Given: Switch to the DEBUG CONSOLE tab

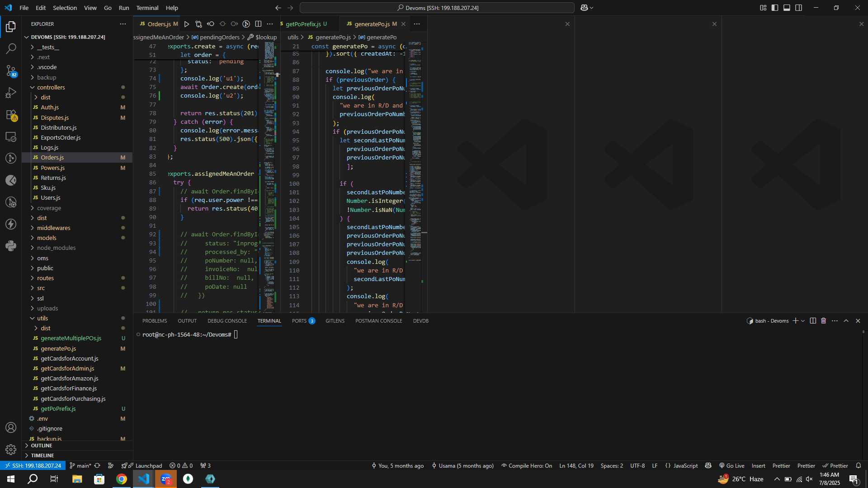Looking at the screenshot, I should (x=227, y=321).
